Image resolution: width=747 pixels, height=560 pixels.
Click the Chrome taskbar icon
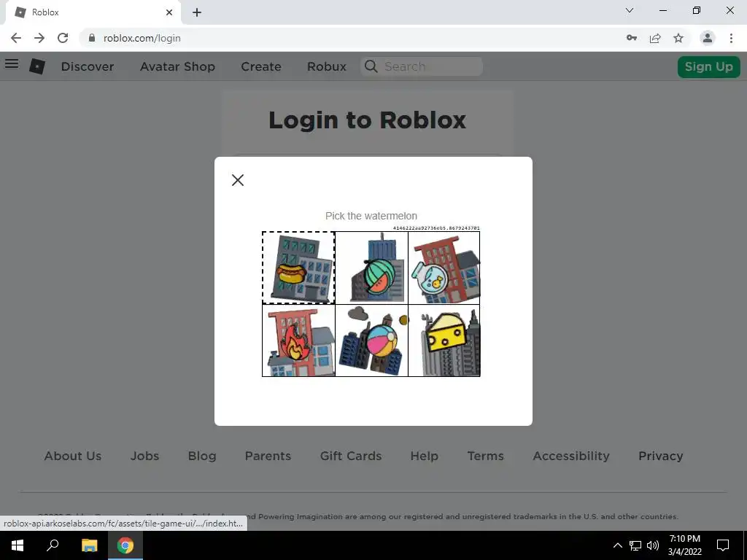[125, 545]
